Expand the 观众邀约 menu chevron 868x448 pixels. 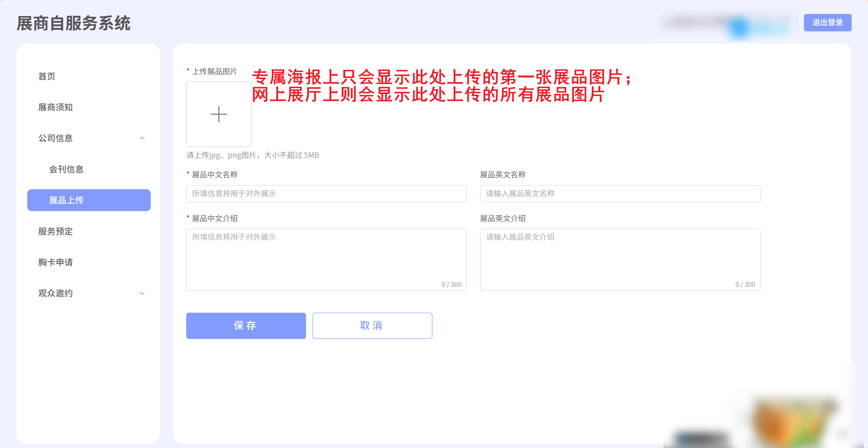(142, 293)
